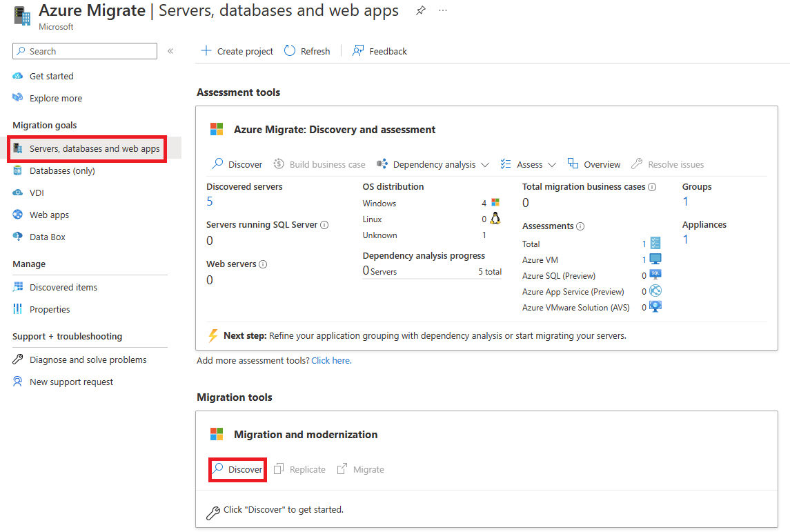Click info icon beside Servers running SQL Server
The height and width of the screenshot is (532, 790).
pyautogui.click(x=324, y=225)
